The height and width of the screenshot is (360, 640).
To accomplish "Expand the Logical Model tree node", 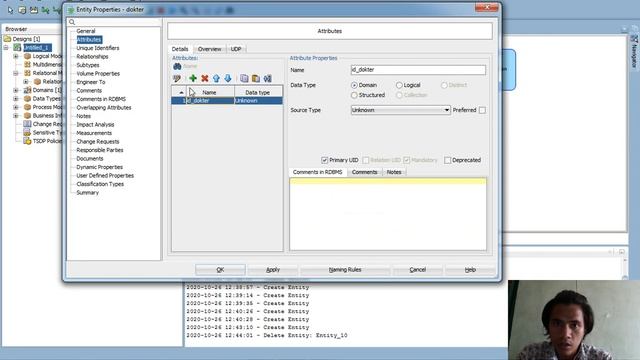I will (x=16, y=56).
